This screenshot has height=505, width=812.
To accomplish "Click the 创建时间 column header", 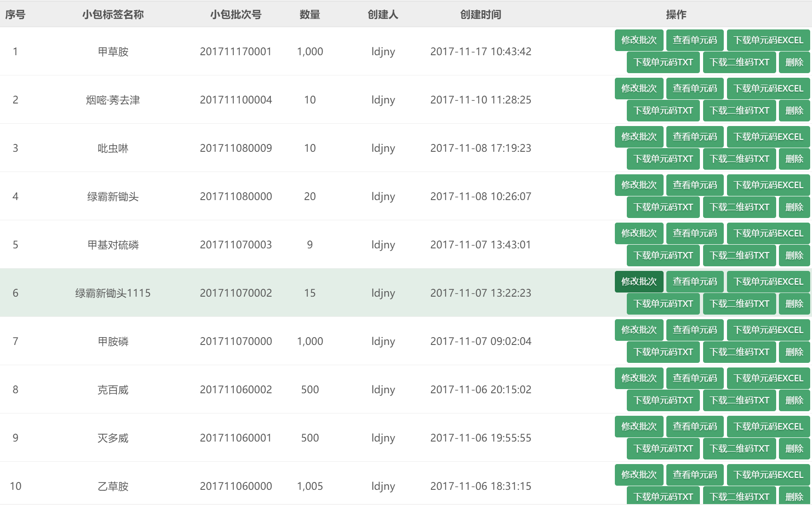I will pos(481,15).
